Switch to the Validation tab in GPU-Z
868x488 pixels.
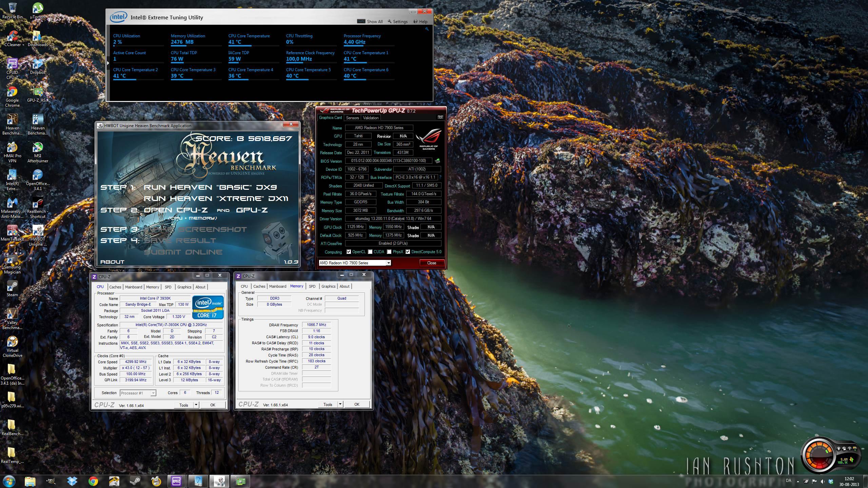tap(371, 118)
